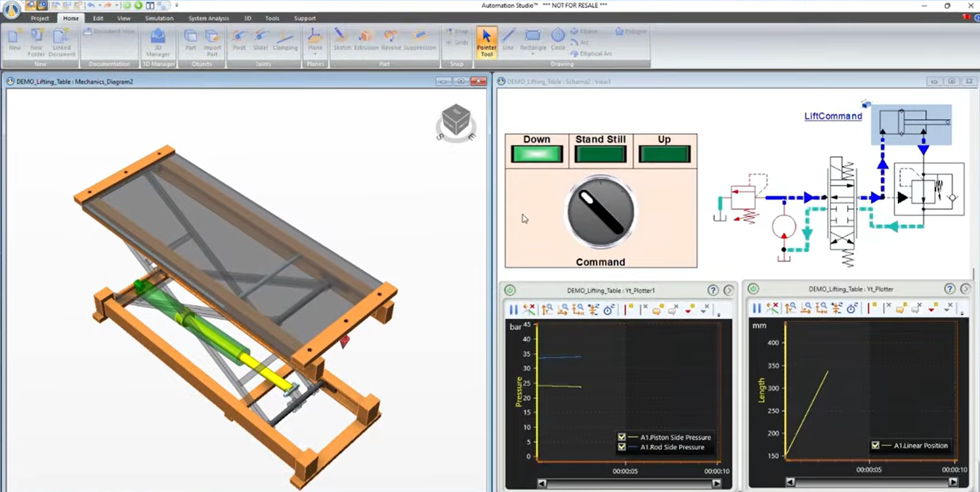980x492 pixels.
Task: Click the green power icon on Yt_Plotter
Action: [x=753, y=289]
